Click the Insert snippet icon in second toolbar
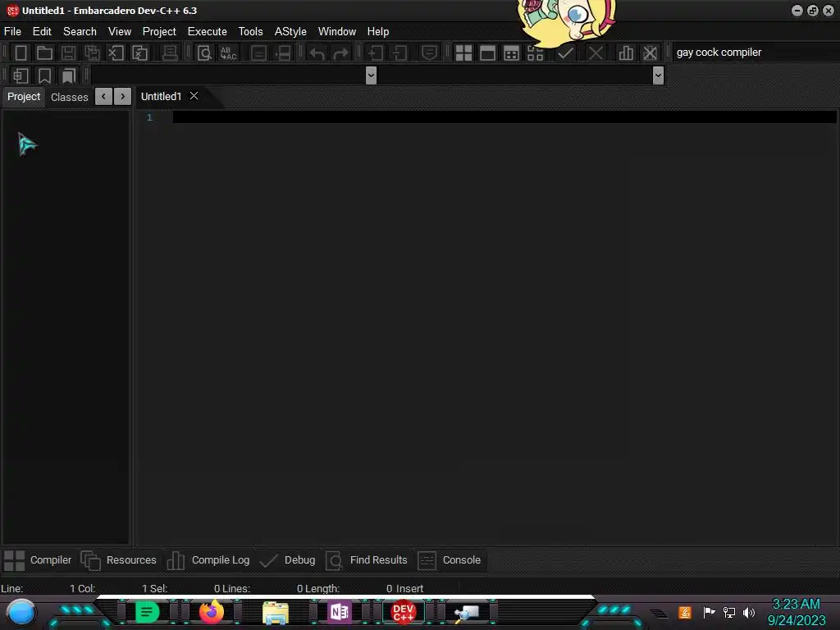This screenshot has height=630, width=840. point(21,75)
